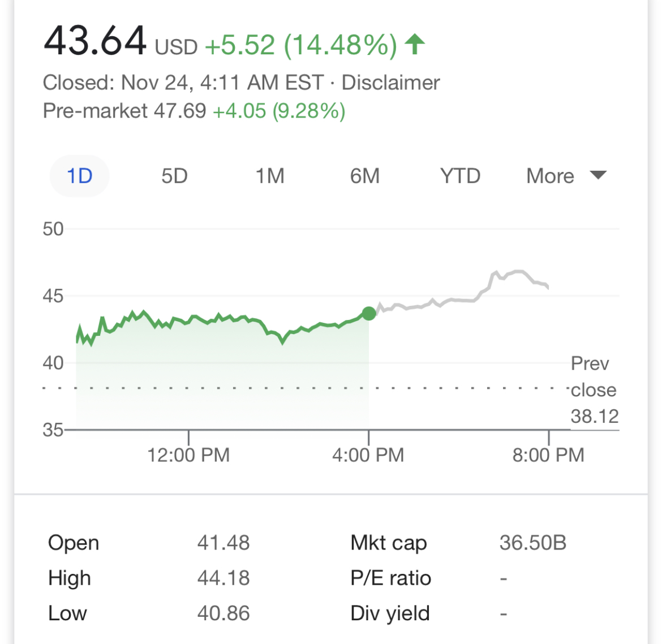The image size is (662, 644).
Task: Open the 6M chart view
Action: (365, 176)
